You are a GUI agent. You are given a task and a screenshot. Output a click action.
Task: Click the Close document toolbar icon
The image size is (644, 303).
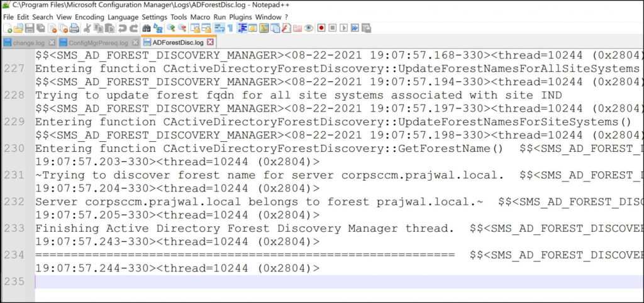point(52,28)
